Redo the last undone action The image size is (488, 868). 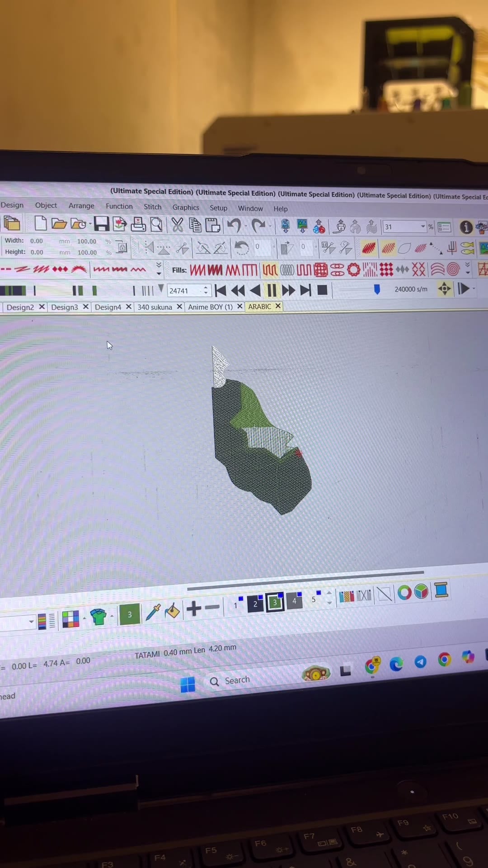(258, 226)
